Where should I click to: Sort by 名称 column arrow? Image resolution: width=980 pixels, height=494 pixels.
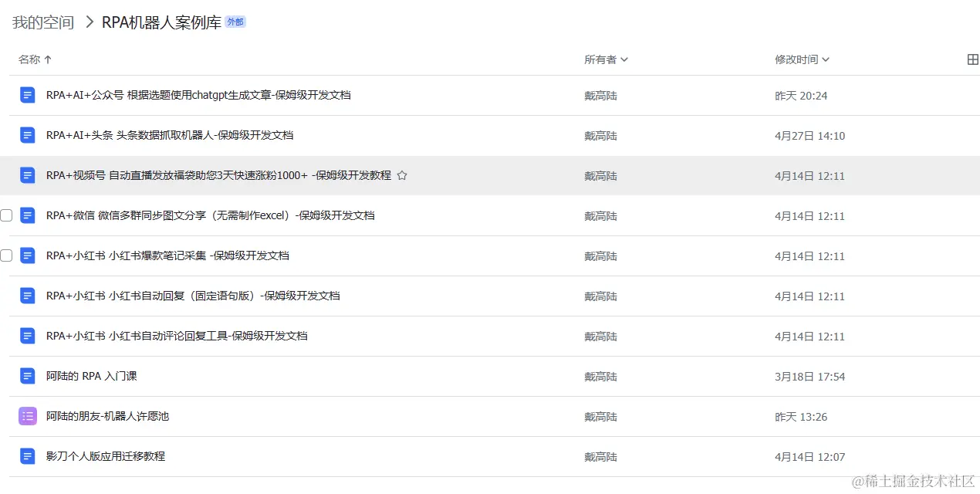coord(48,59)
